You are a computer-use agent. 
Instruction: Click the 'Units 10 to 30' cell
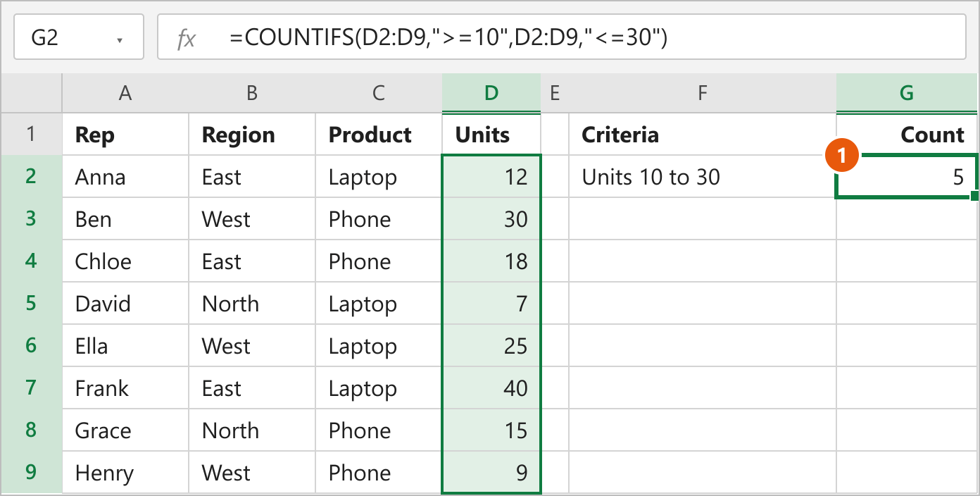703,177
